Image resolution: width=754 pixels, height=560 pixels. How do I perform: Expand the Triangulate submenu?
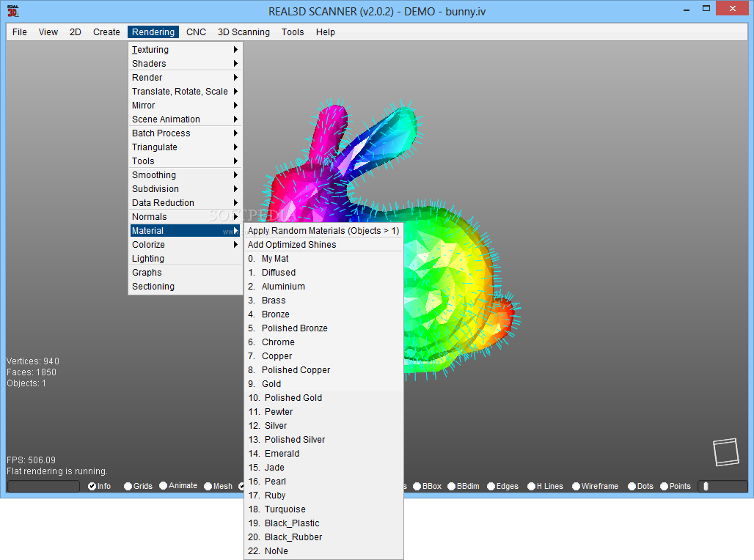point(185,147)
